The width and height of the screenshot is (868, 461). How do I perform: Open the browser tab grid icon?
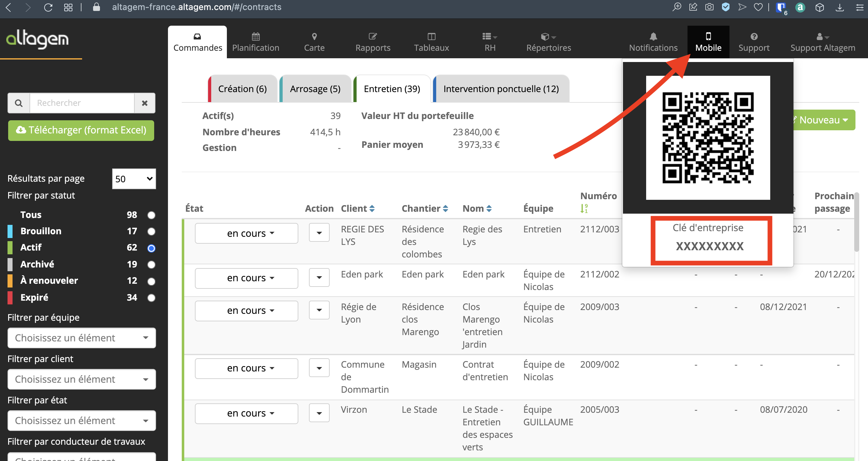coord(68,7)
